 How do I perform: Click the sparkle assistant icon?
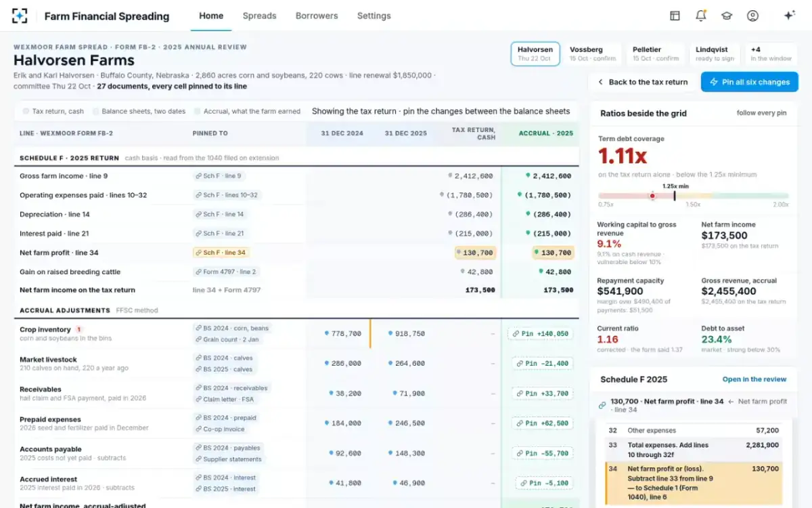click(x=789, y=16)
